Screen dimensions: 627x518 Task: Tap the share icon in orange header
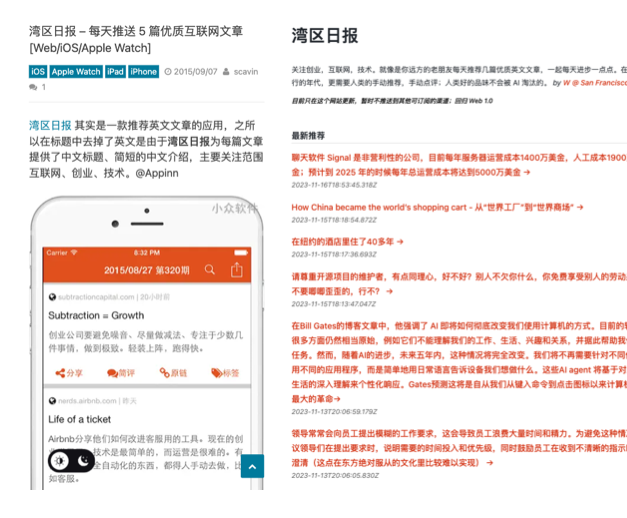[237, 270]
